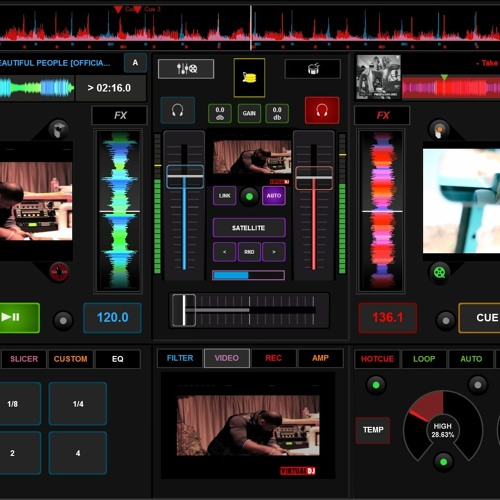Click the 136.1 BPM display
The width and height of the screenshot is (500, 500).
(387, 318)
